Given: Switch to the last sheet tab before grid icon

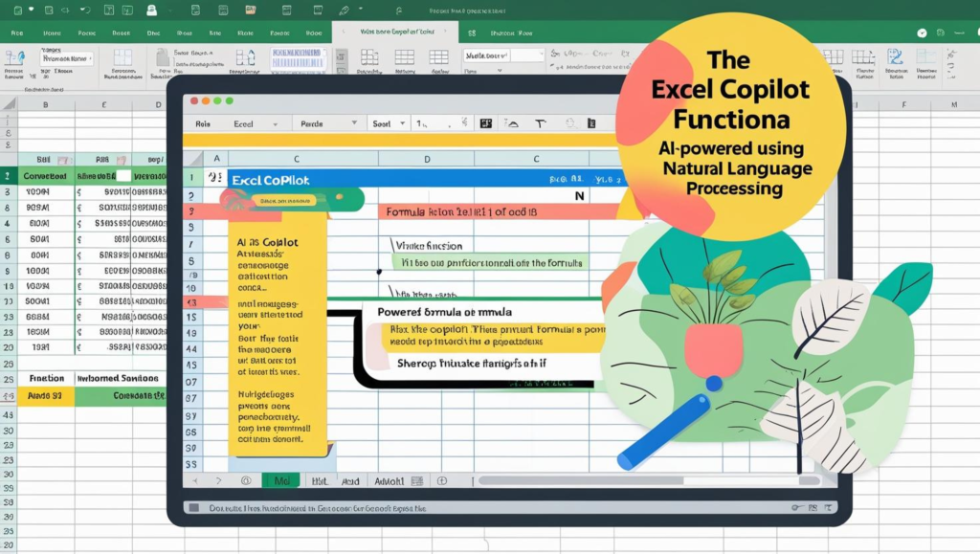Looking at the screenshot, I should (x=389, y=480).
